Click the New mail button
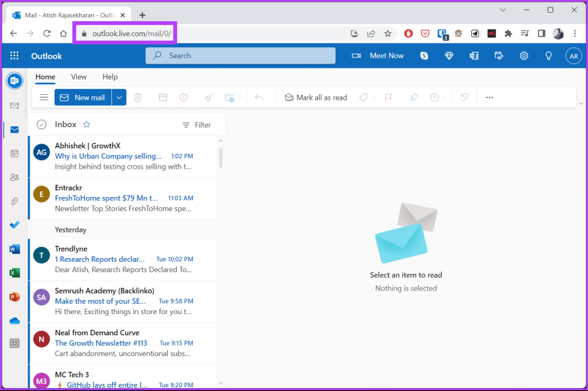Screen dimensions: 588x391 [x=83, y=98]
